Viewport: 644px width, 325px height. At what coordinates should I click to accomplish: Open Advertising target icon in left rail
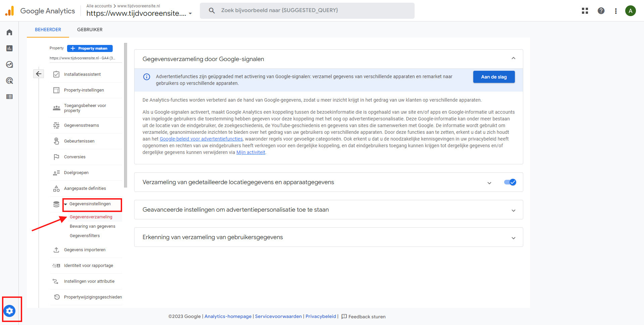coord(9,80)
